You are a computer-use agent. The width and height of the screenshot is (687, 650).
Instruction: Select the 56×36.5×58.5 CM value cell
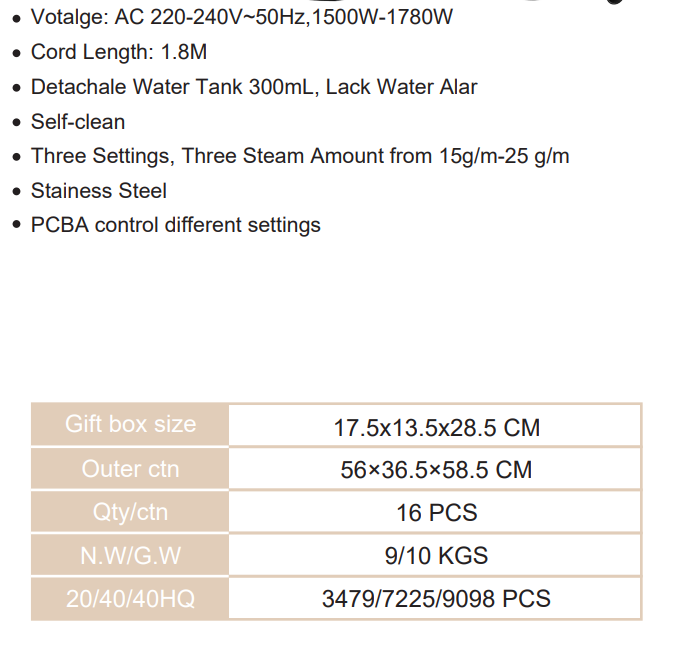click(436, 470)
